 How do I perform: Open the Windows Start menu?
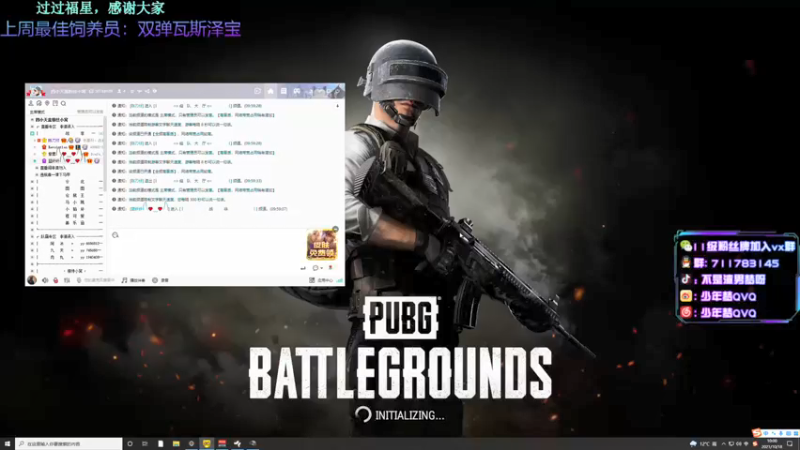[x=7, y=444]
